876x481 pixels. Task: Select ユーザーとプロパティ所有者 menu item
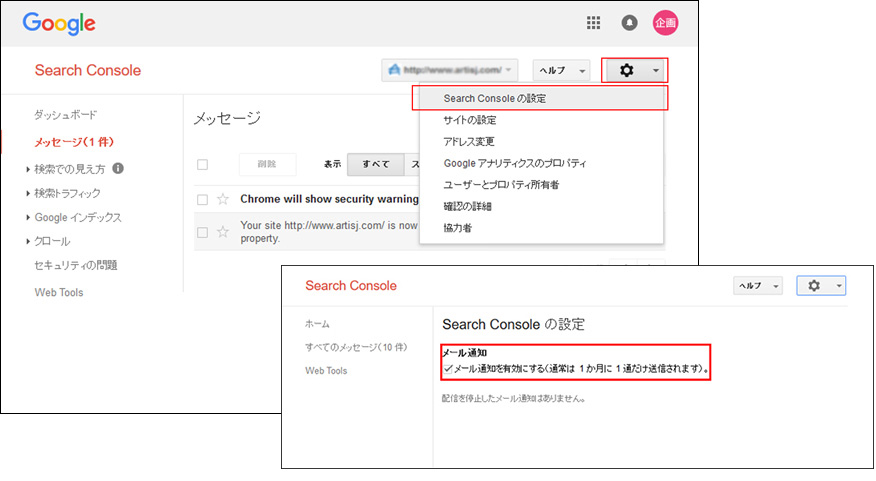pos(541,185)
